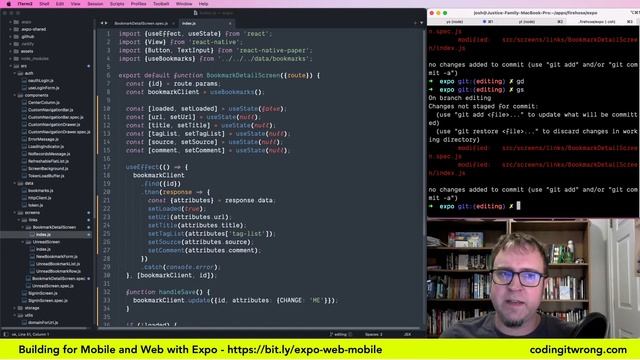The image size is (640, 360).
Task: Click line 33 bookmarkClient.update code
Action: pyautogui.click(x=235, y=300)
